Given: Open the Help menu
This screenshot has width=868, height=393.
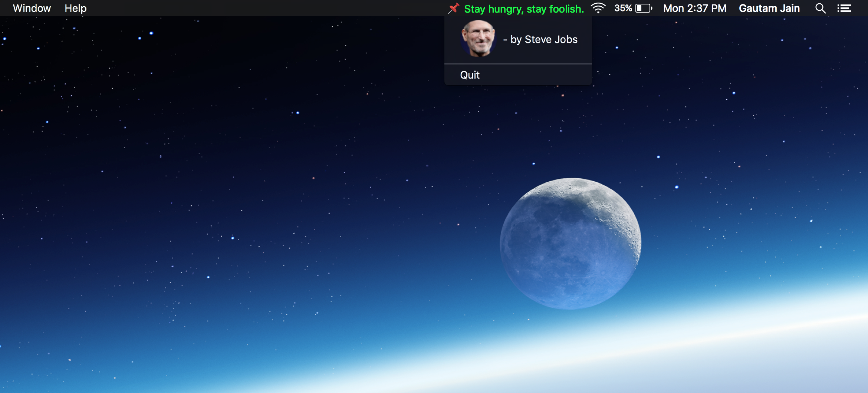Looking at the screenshot, I should (x=76, y=8).
